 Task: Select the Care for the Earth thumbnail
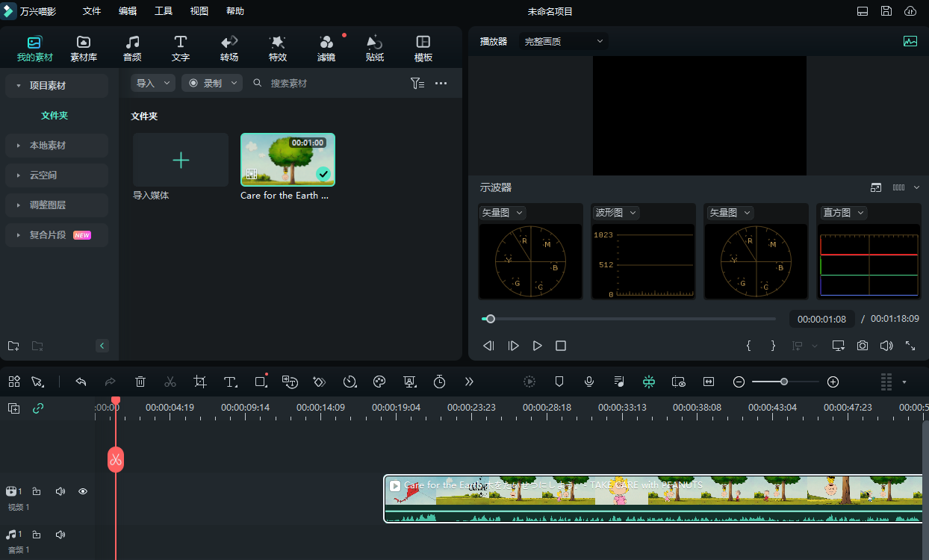tap(288, 160)
